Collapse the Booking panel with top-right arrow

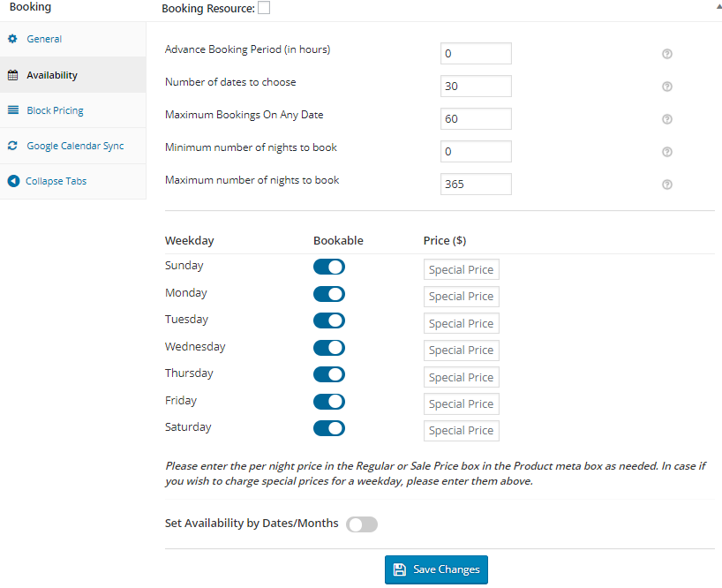[717, 5]
